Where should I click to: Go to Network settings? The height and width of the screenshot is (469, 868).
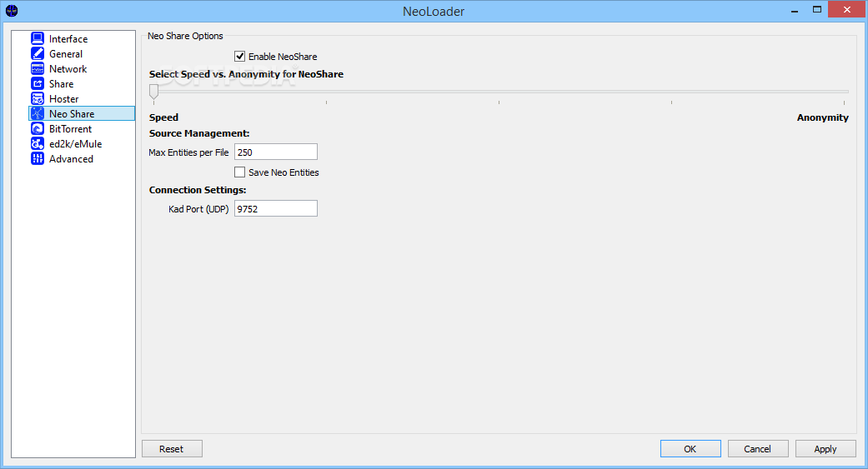tap(68, 68)
